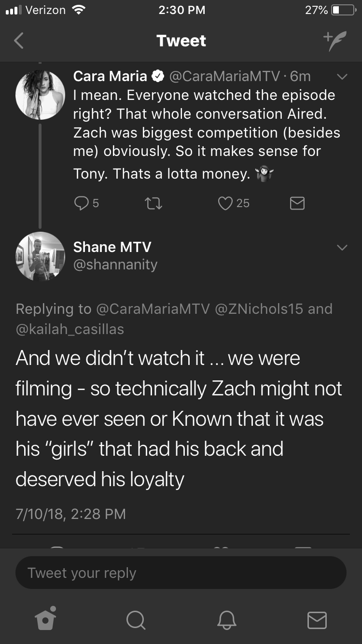The image size is (362, 644).
Task: Retweet Cara Maria's tweet
Action: 154,204
